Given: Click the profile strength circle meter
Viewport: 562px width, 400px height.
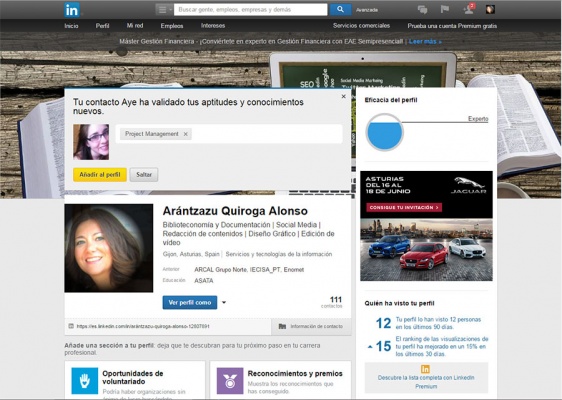Looking at the screenshot, I should point(385,132).
